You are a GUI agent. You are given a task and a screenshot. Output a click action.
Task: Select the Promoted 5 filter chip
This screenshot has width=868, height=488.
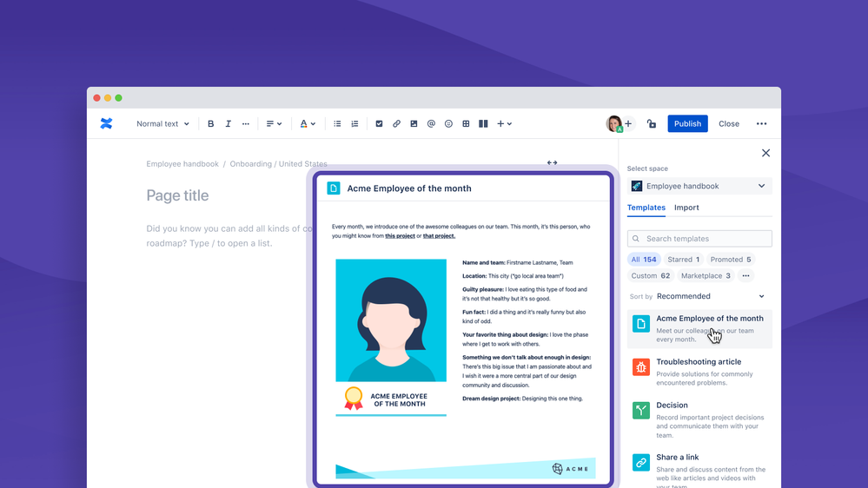(x=731, y=260)
